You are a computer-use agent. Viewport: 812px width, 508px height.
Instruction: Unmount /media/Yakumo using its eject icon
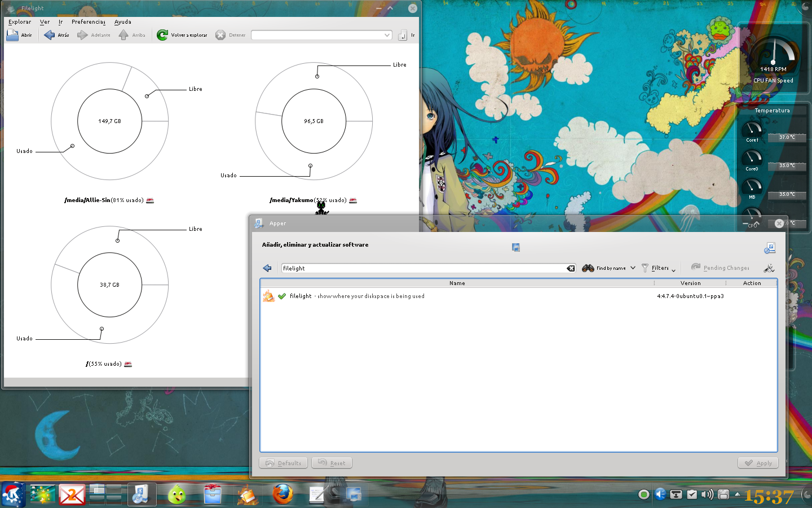(x=353, y=200)
